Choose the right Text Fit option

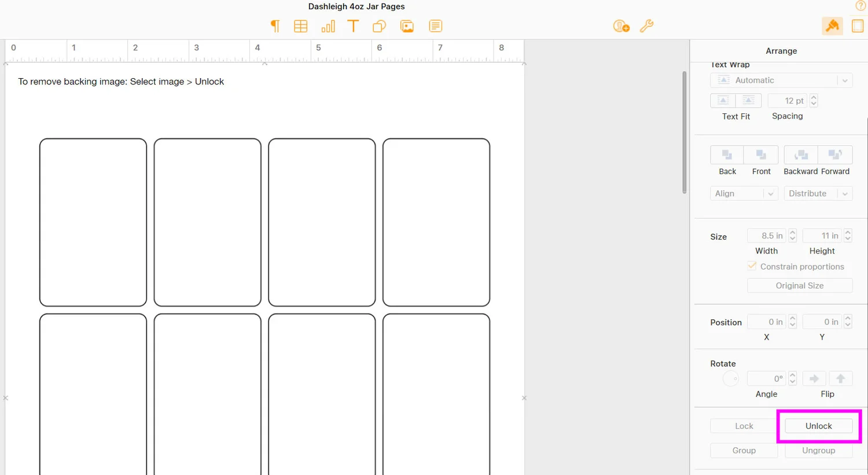[749, 101]
